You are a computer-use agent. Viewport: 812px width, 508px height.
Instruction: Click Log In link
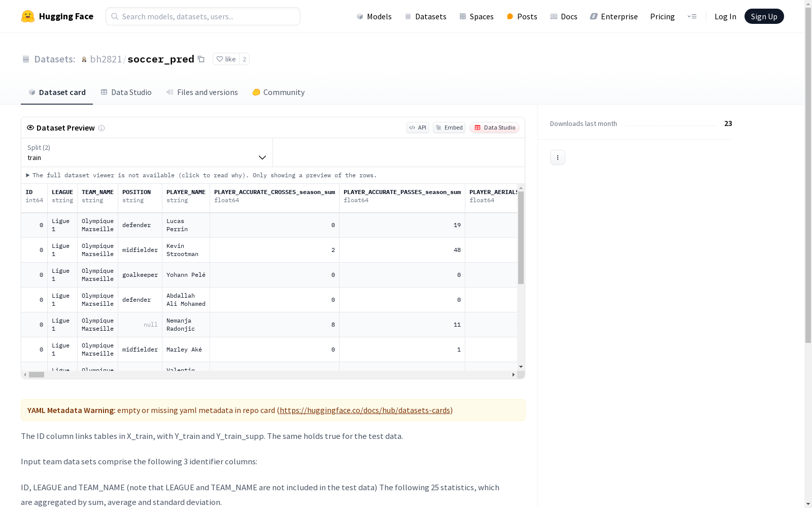725,16
